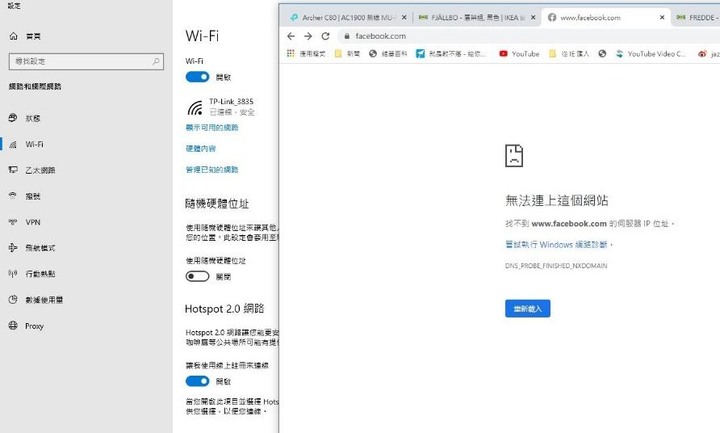Screen dimensions: 720x433
Task: Open the YouTube Video C... bookmark
Action: pyautogui.click(x=651, y=54)
